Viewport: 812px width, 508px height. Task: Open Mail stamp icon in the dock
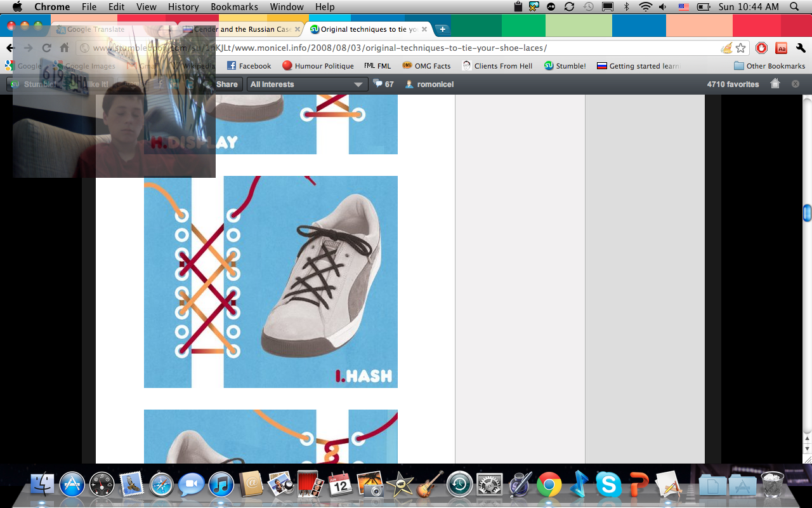tap(132, 485)
